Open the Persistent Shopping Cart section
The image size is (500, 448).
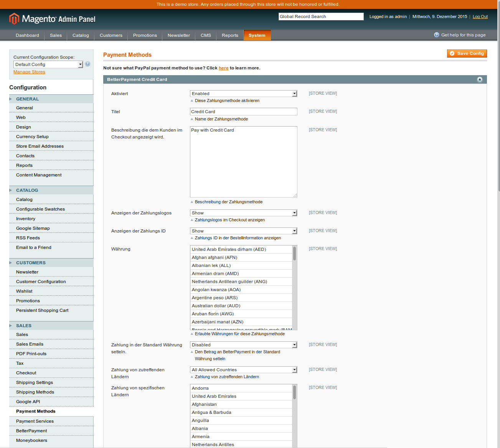pos(51,310)
